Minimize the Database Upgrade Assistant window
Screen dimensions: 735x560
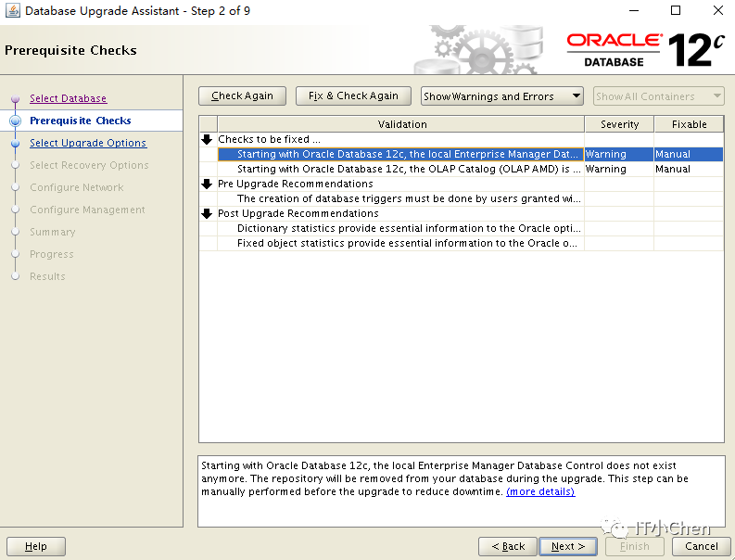coord(634,10)
